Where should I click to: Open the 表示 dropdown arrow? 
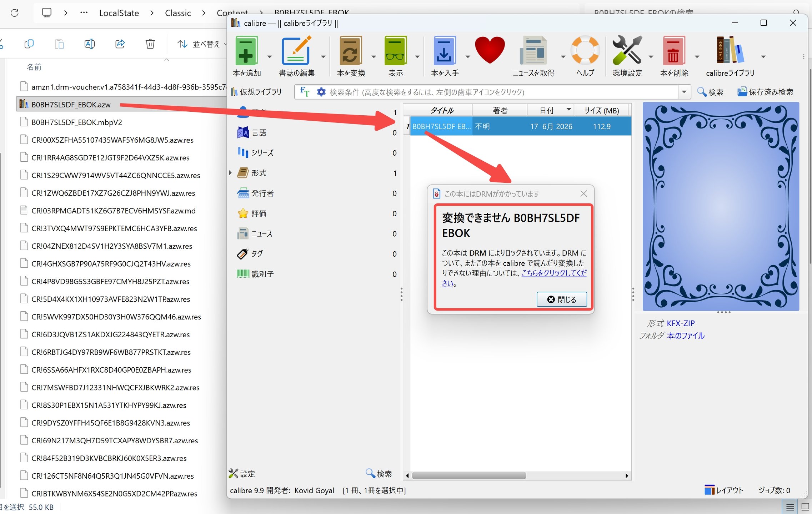417,56
